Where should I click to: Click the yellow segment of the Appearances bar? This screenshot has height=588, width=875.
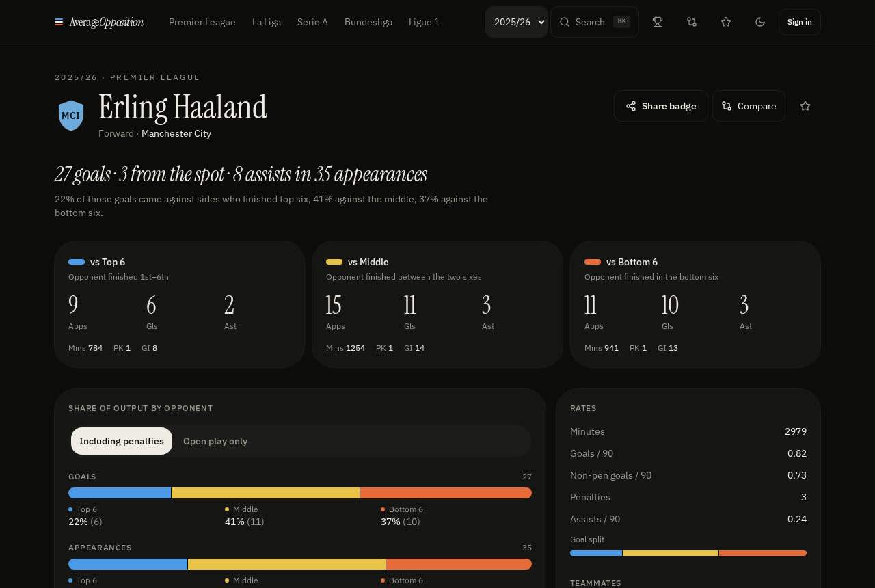(x=287, y=564)
